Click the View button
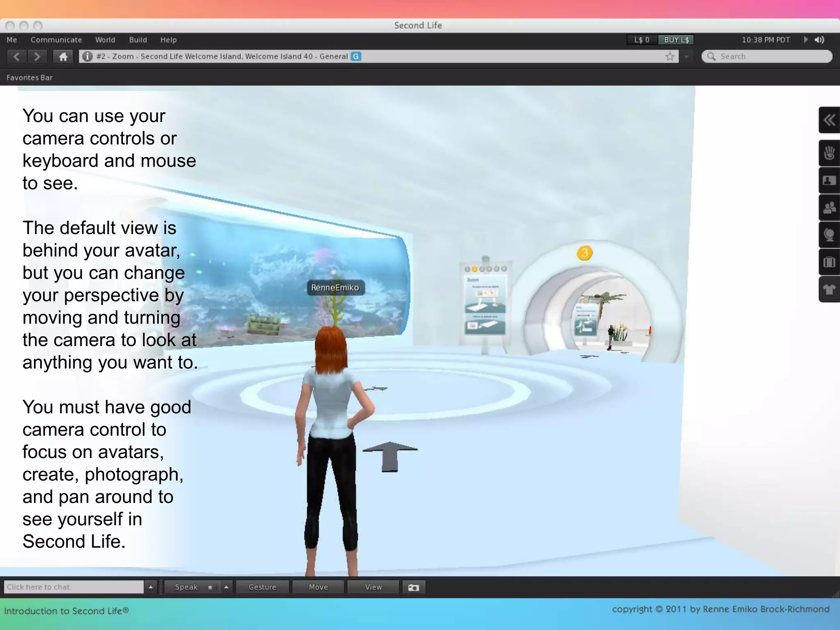Image resolution: width=840 pixels, height=630 pixels. 373,587
